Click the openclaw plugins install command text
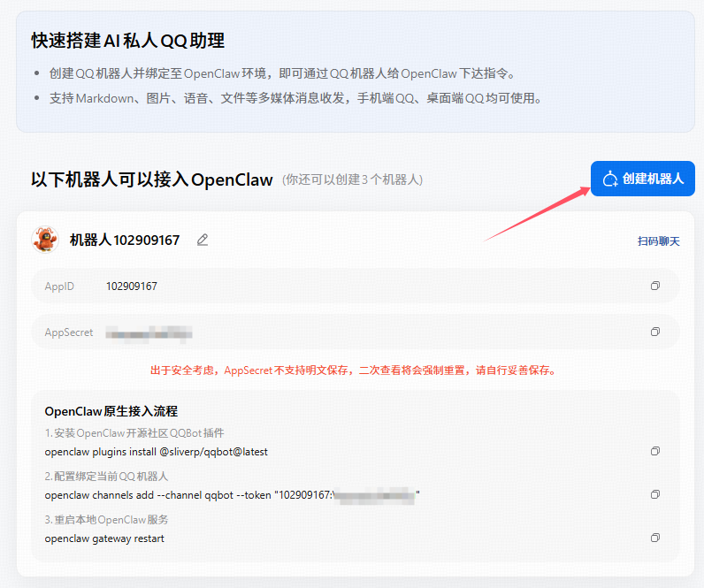This screenshot has height=588, width=704. click(x=156, y=452)
